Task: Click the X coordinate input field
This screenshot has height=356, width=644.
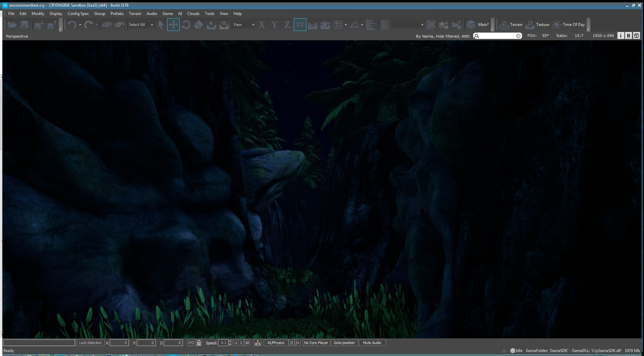Action: 119,343
